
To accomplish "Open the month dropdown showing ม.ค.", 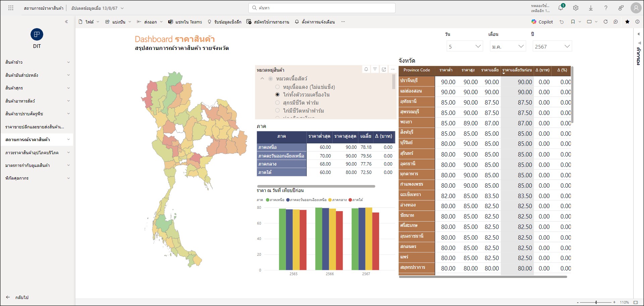I will [x=508, y=46].
